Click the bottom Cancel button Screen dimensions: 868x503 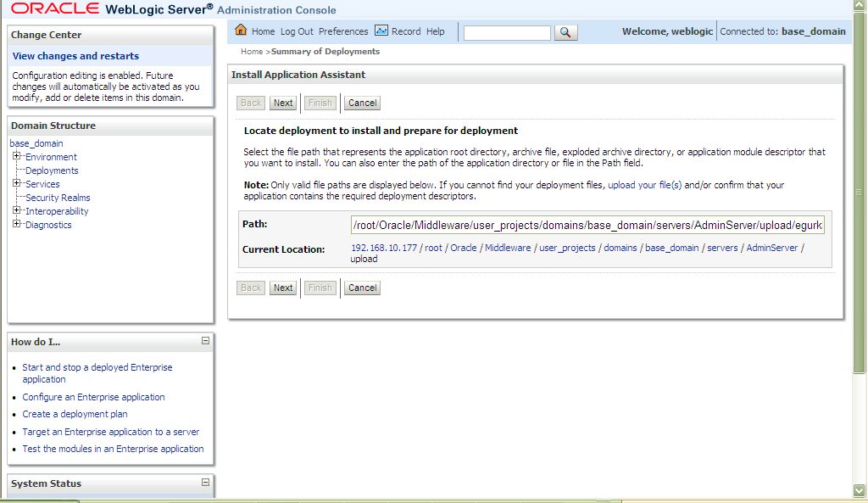coord(362,288)
